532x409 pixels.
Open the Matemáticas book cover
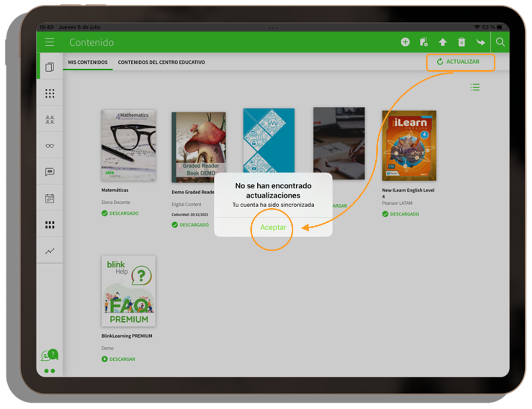(128, 146)
